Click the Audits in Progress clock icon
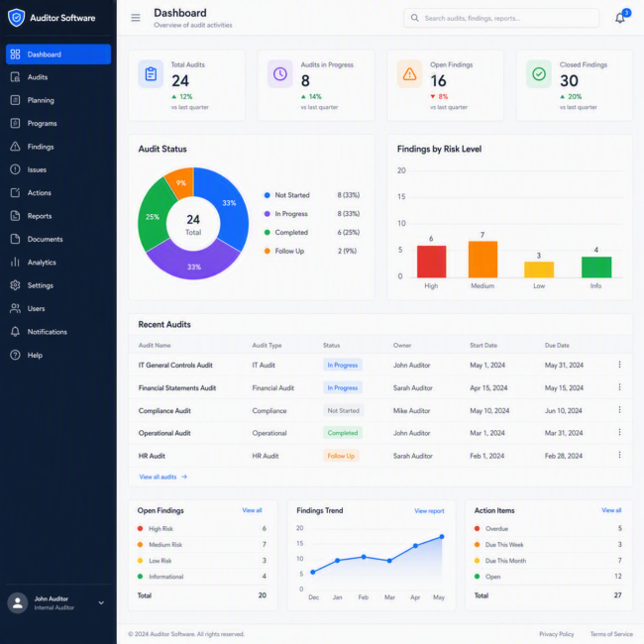The image size is (644, 644). click(x=280, y=74)
